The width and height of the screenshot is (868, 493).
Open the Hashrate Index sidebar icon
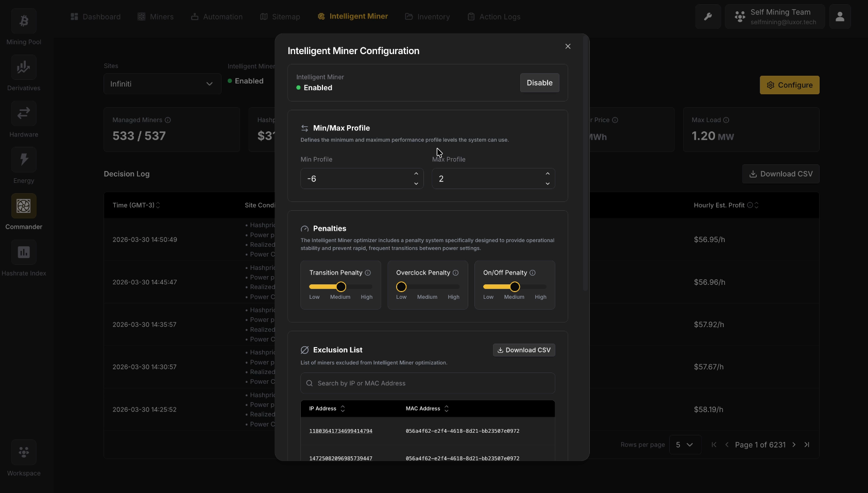(x=23, y=252)
